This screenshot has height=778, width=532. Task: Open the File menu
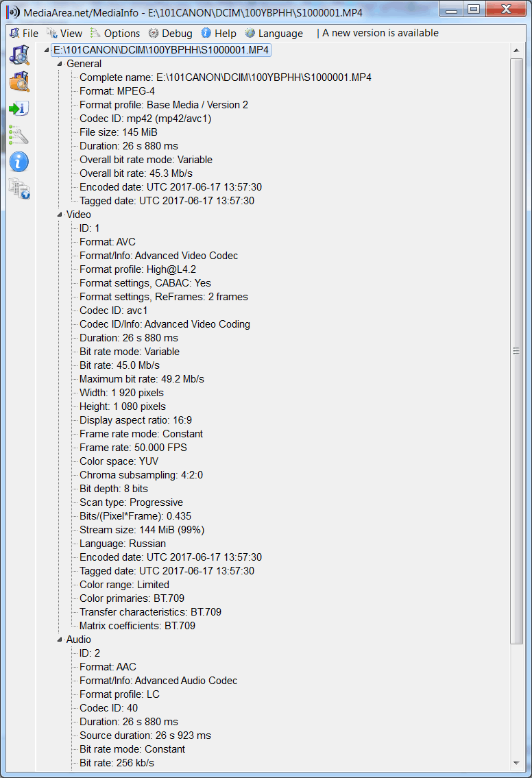tap(24, 33)
